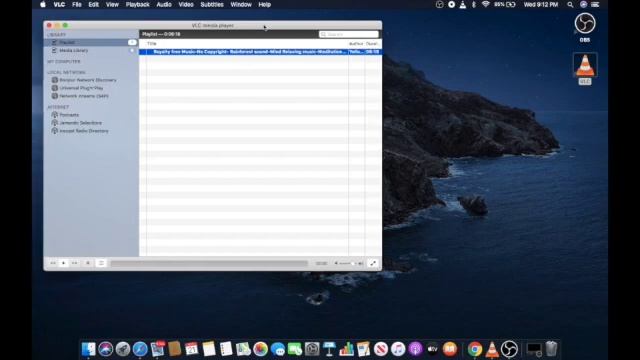Screen dimensions: 640x360
Task: Click the next track button
Action: click(x=74, y=263)
